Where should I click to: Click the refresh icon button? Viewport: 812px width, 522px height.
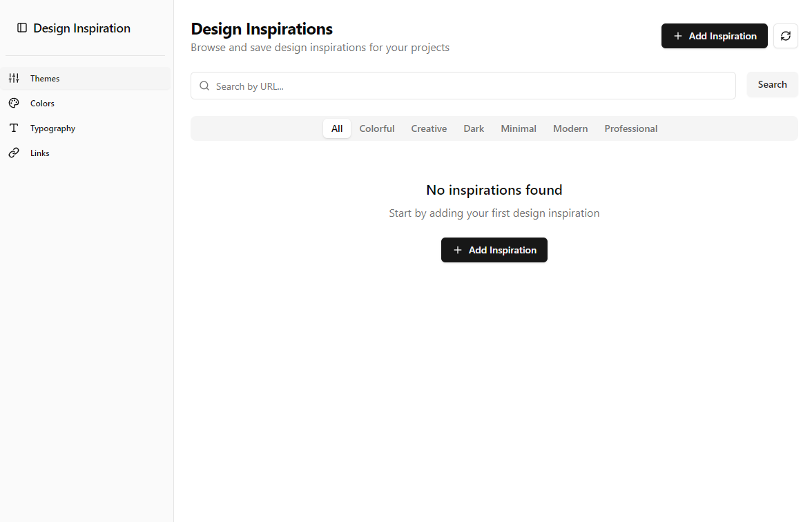click(x=786, y=36)
